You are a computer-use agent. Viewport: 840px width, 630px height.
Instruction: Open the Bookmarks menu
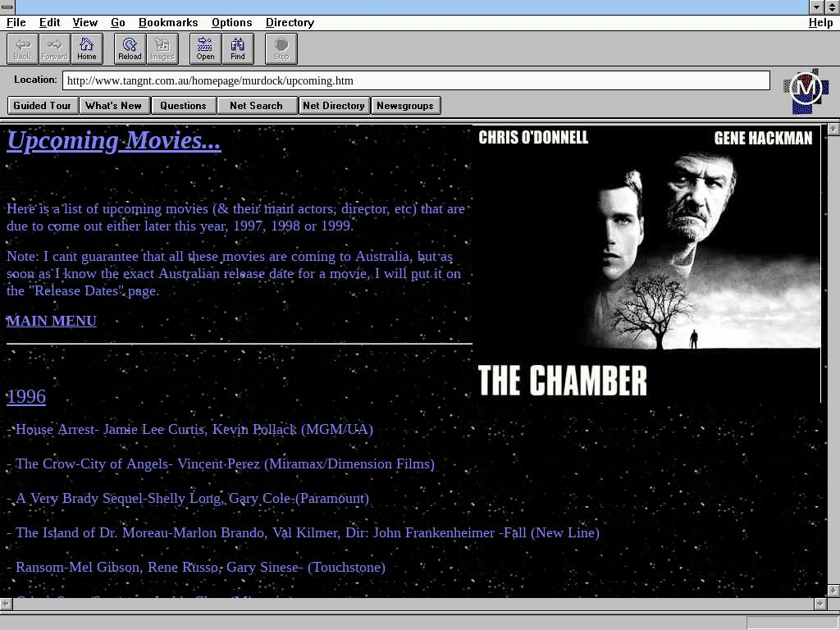[x=168, y=22]
